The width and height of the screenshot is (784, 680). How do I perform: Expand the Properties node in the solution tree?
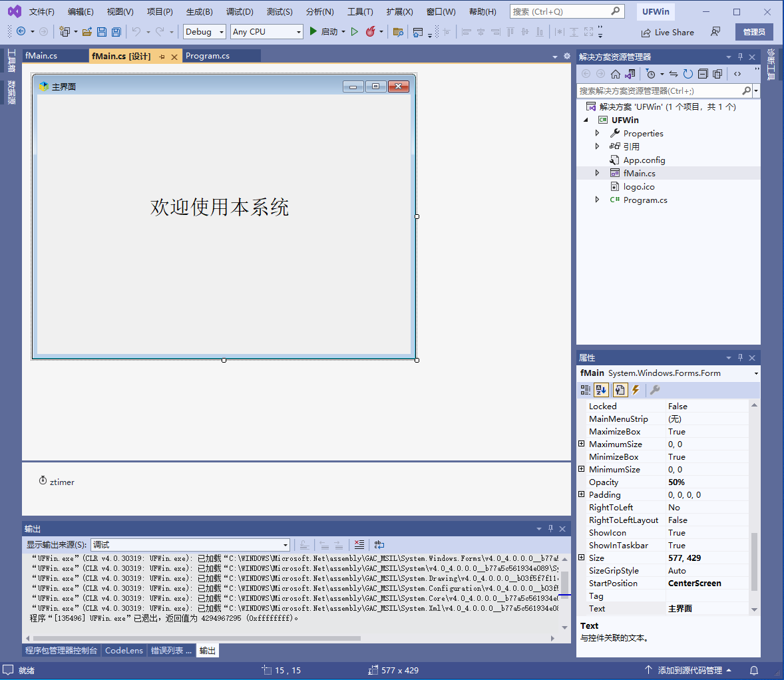pos(597,133)
